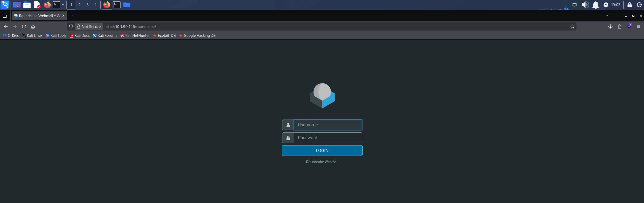The height and width of the screenshot is (203, 644).
Task: Open the notifications bell in the panel
Action: [x=596, y=5]
